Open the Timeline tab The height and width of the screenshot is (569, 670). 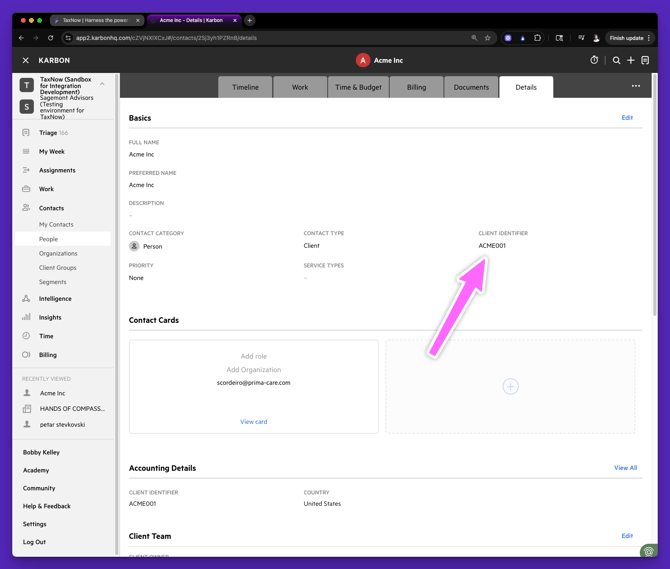(245, 87)
